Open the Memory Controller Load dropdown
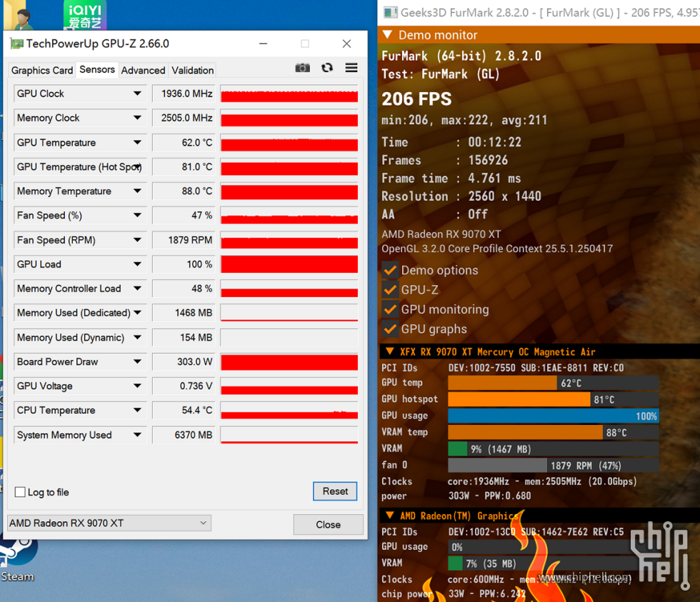The height and width of the screenshot is (602, 700). pyautogui.click(x=137, y=289)
